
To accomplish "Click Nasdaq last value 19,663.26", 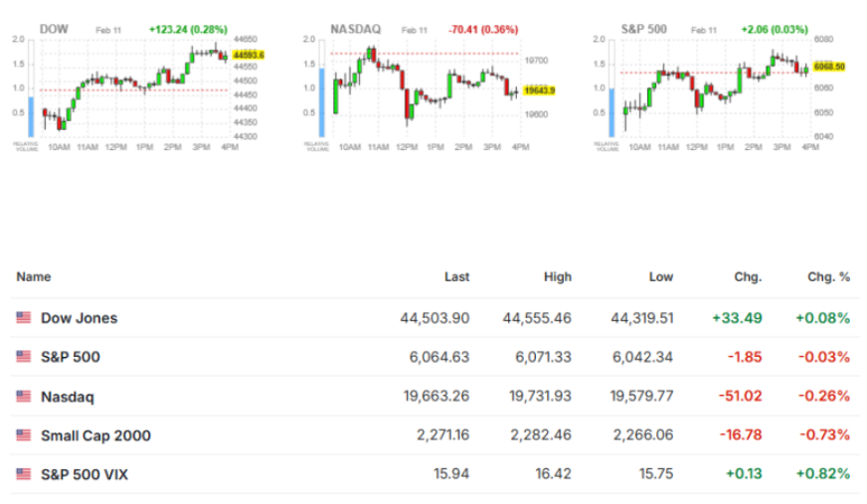I will click(x=436, y=397).
